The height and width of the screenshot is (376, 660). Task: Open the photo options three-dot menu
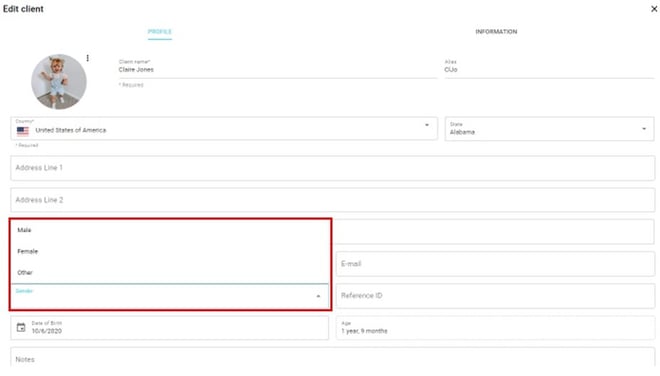click(x=88, y=58)
